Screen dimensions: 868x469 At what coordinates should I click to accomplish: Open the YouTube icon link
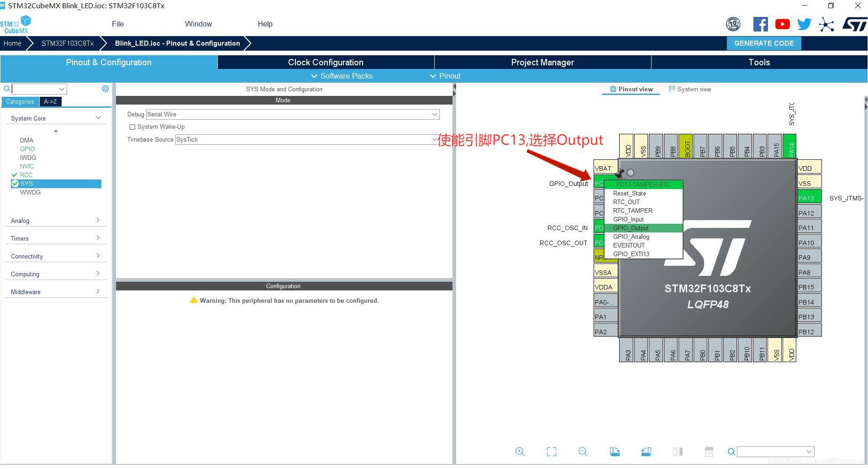click(782, 24)
